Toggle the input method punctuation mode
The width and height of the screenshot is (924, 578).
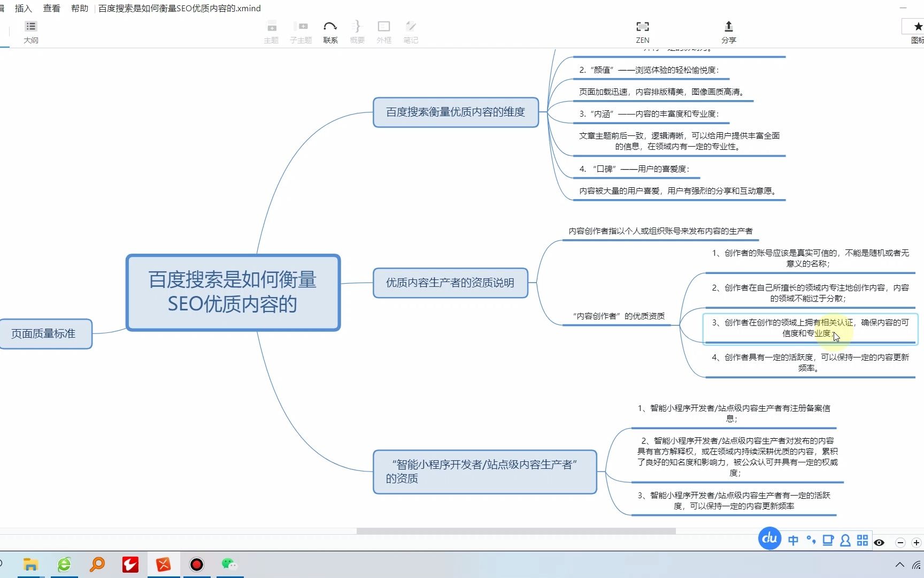811,541
